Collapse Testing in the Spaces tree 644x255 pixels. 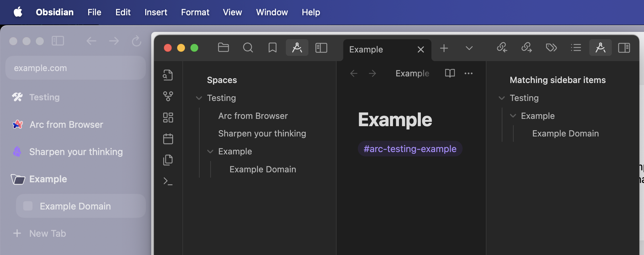(199, 98)
